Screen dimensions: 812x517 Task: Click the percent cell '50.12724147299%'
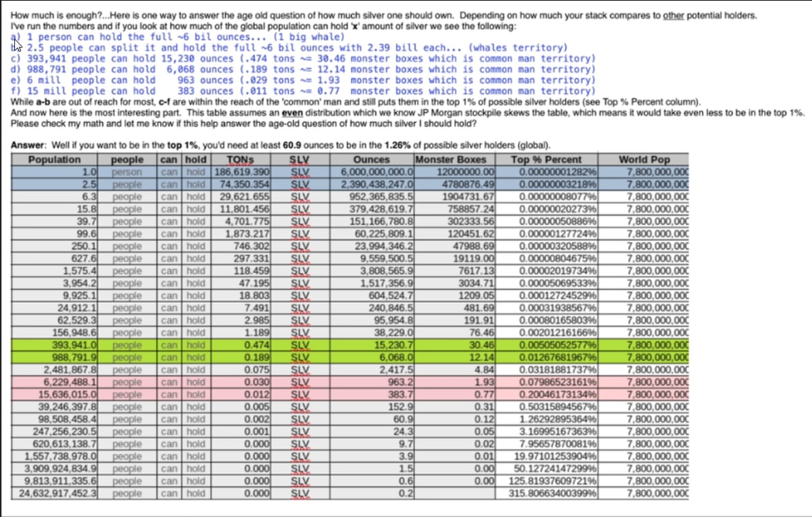[546, 469]
